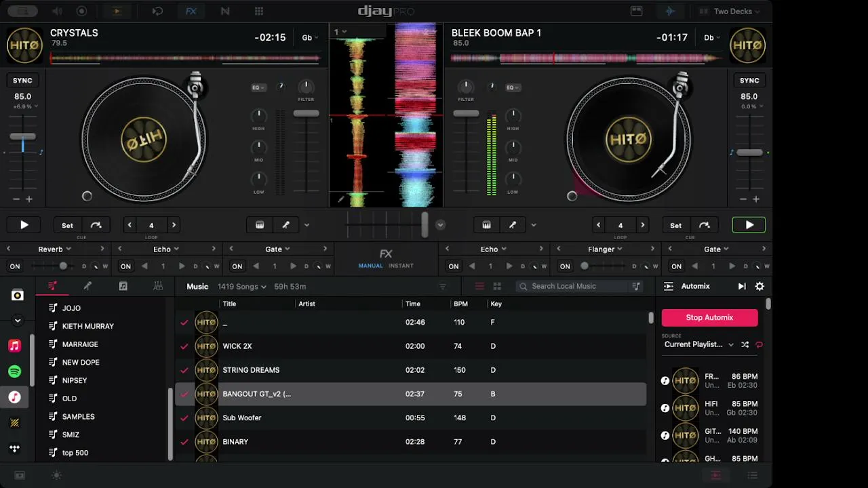Click the deck 1 tempo slider handle
This screenshot has width=868, height=488.
coord(22,137)
